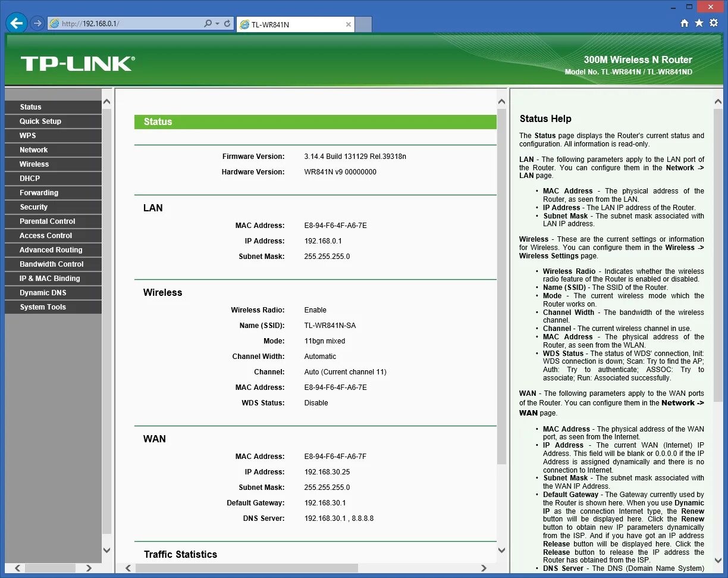The height and width of the screenshot is (578, 728).
Task: Click Mode value 11bgn mixed
Action: coord(325,341)
